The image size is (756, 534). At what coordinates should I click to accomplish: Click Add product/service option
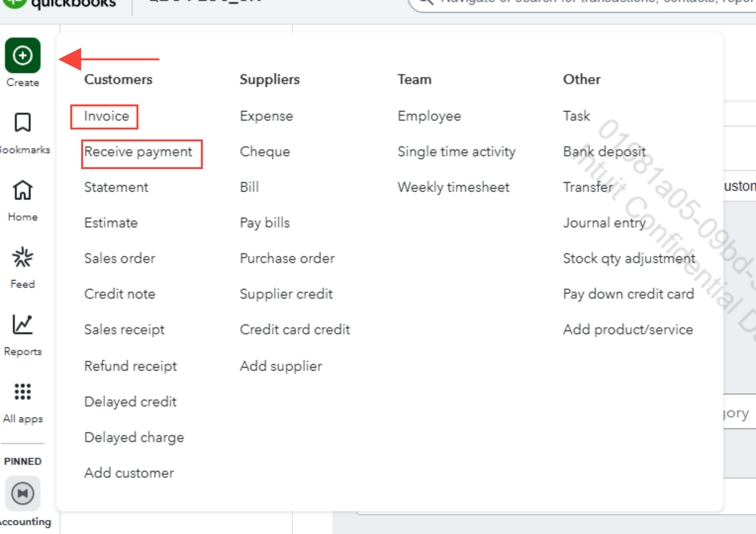pos(628,329)
